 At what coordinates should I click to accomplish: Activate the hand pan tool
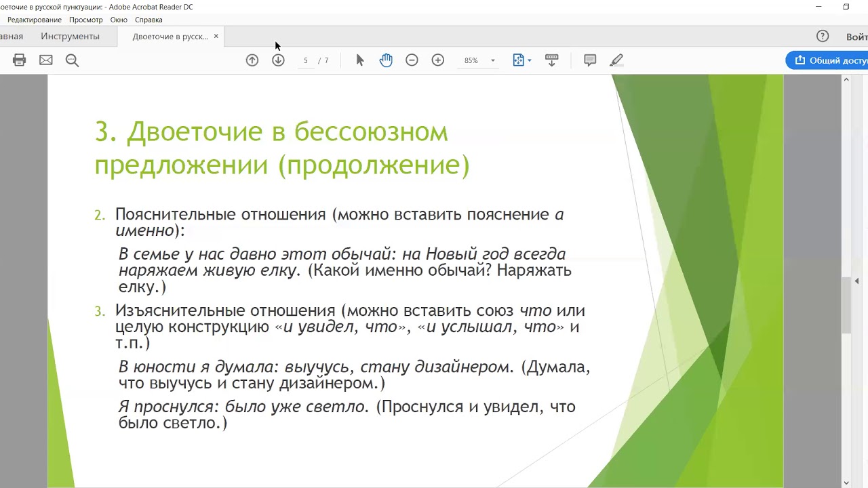(x=386, y=60)
